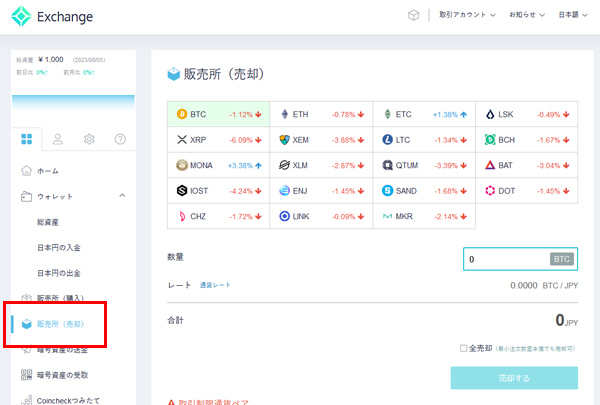Select the ETH coin tile

pos(321,115)
